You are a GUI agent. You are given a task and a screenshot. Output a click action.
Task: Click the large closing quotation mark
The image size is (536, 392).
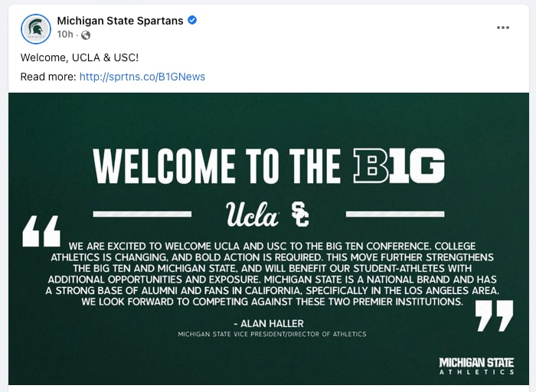(494, 315)
